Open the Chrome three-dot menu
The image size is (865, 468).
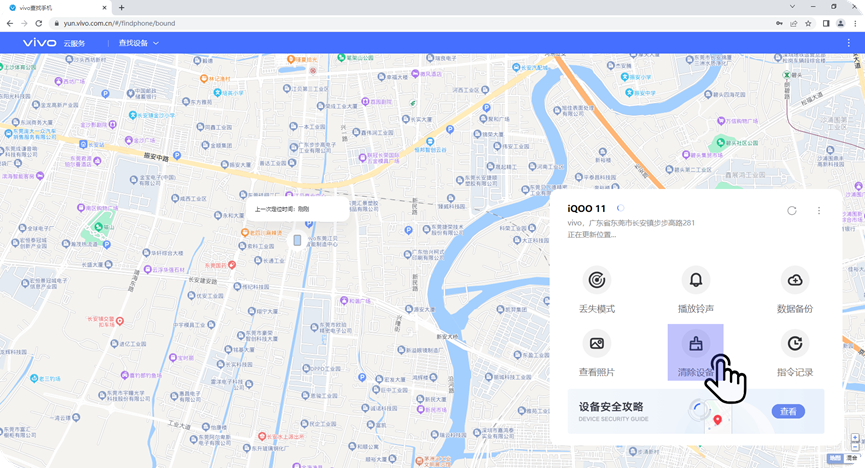855,23
